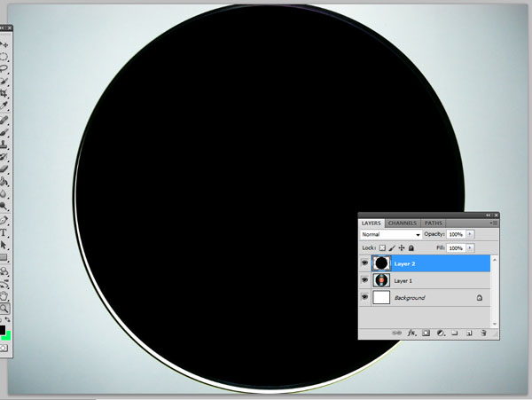Click the Background layer lock icon

[x=479, y=297]
